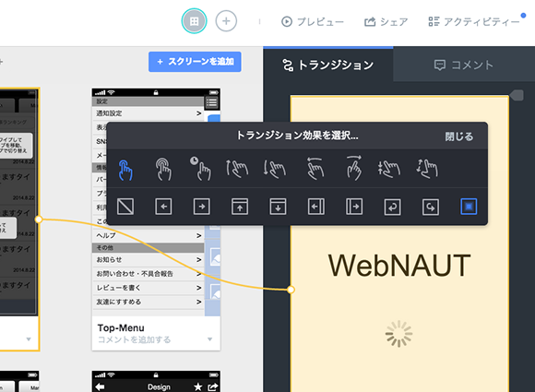535x392 pixels.
Task: Switch to the コメント tab
Action: pyautogui.click(x=464, y=65)
